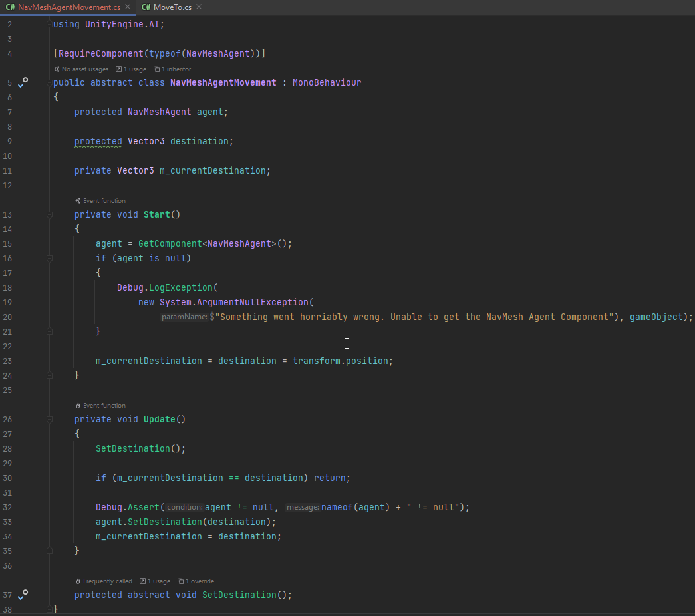Collapse the Update method fold on line 26
Image resolution: width=695 pixels, height=616 pixels.
(x=49, y=419)
